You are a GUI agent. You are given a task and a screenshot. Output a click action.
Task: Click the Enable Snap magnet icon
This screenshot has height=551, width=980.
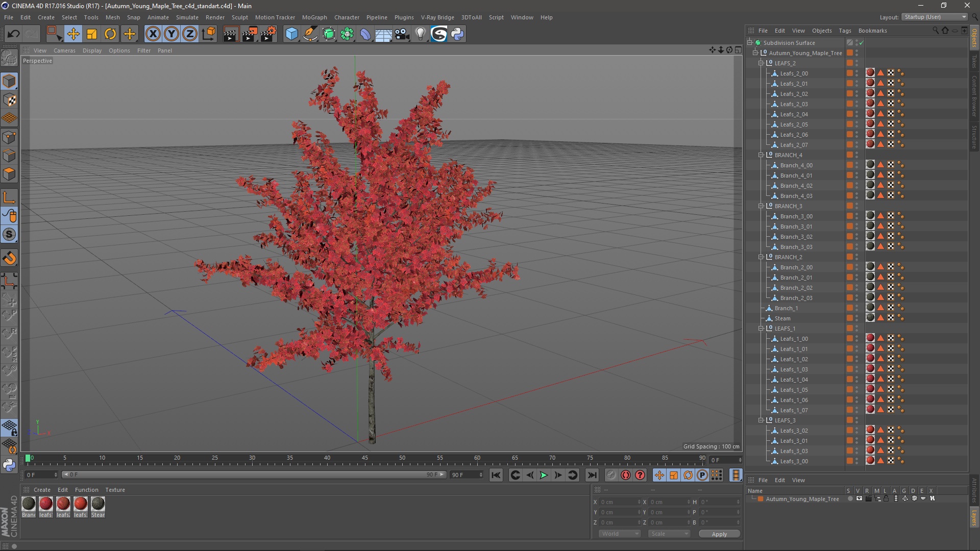click(x=9, y=258)
